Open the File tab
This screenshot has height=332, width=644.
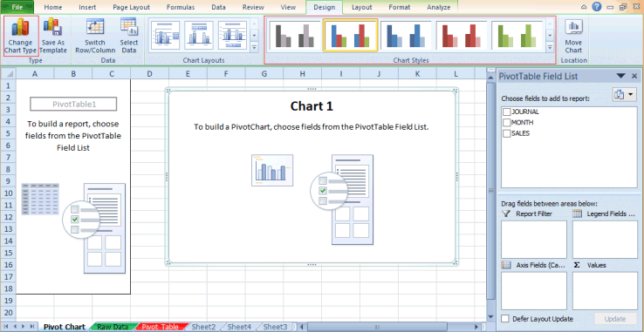[17, 7]
